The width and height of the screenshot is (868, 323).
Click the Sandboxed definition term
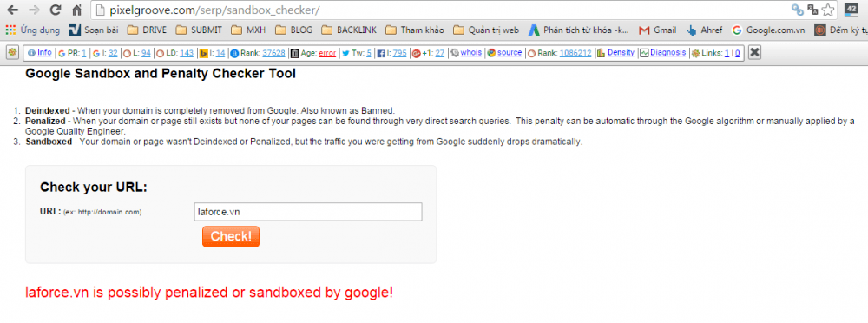[49, 142]
